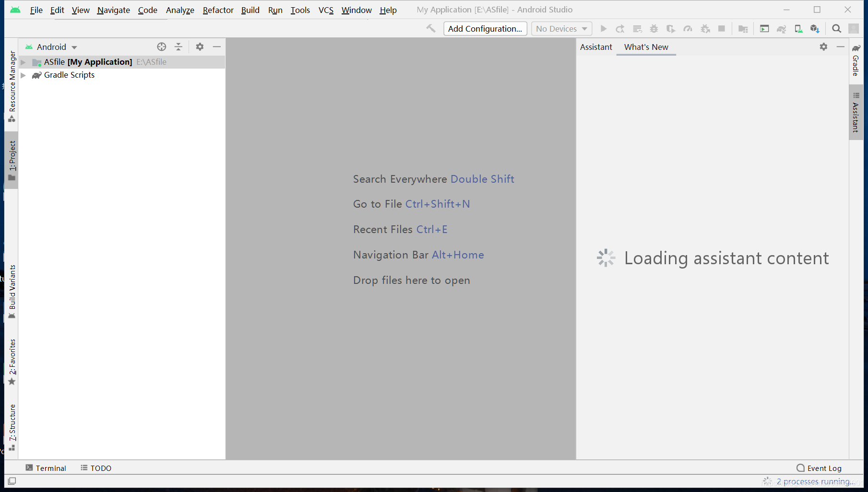Sync Project with Gradle Files icon
The image size is (868, 492).
tap(781, 29)
